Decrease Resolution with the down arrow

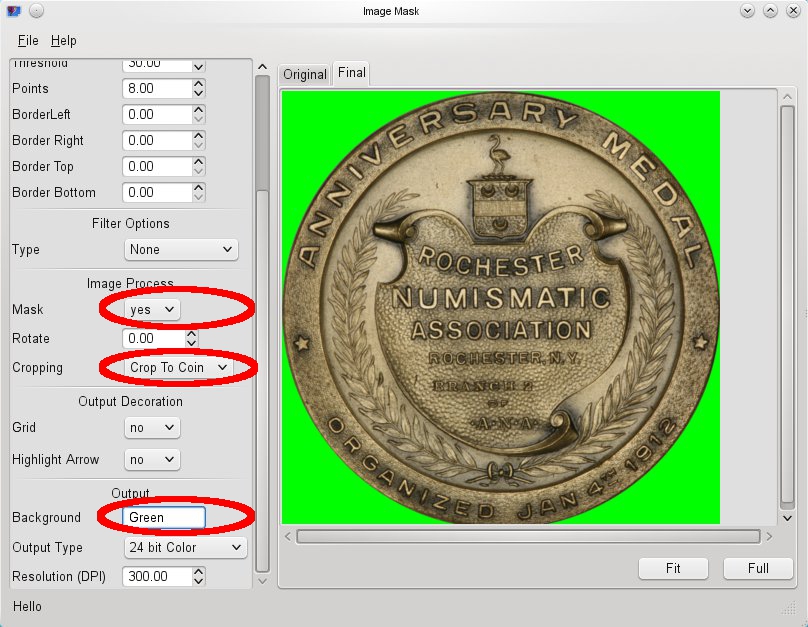(199, 581)
